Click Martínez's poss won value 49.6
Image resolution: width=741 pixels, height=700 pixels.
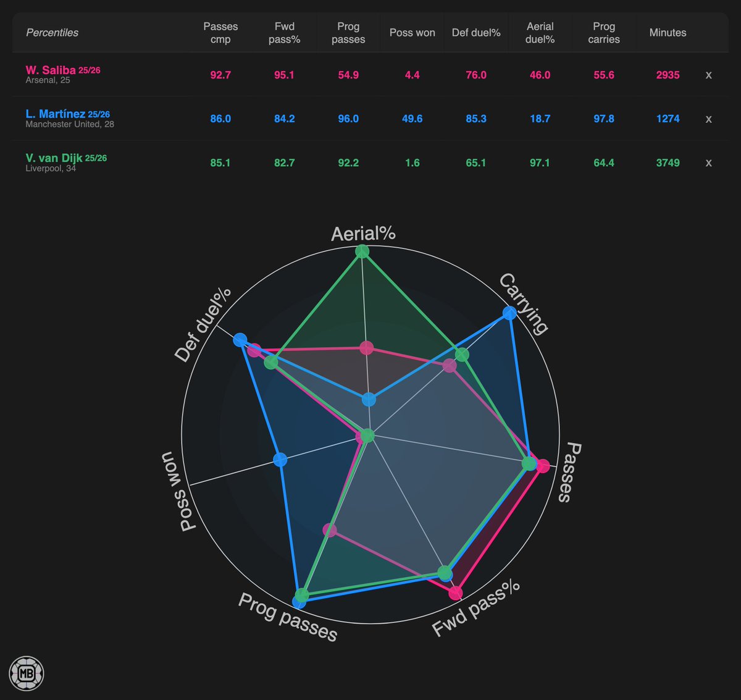tap(412, 119)
